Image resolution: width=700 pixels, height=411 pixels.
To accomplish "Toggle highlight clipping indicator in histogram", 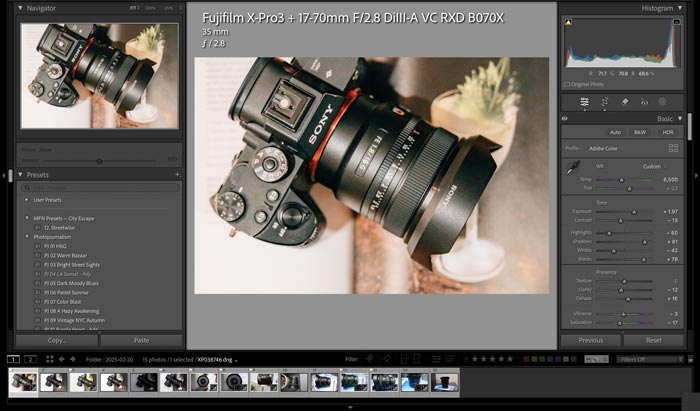I will (x=676, y=22).
